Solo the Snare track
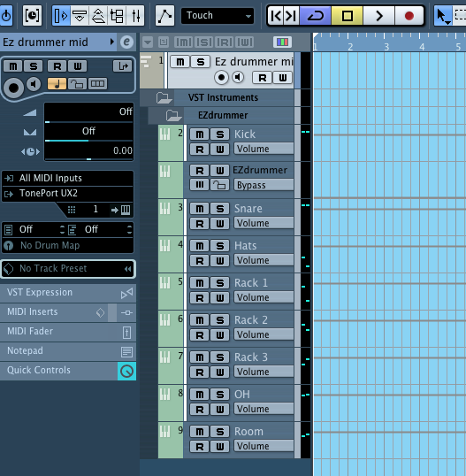The image size is (466, 476). [220, 209]
